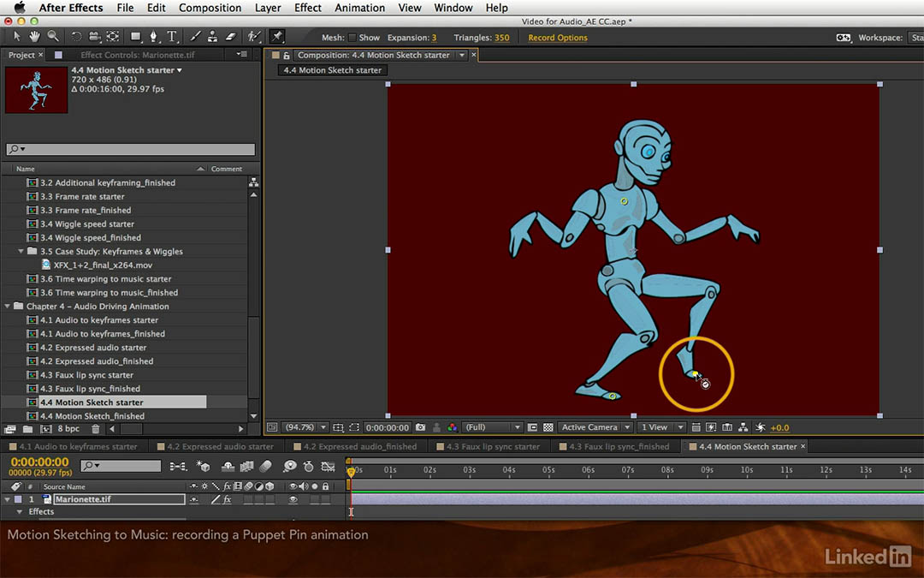Open the 1 View layout dropdown

[x=661, y=427]
